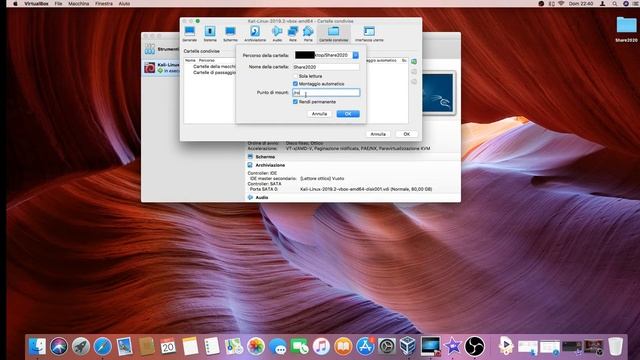Open the Share2020 folder on desktop

[626, 29]
